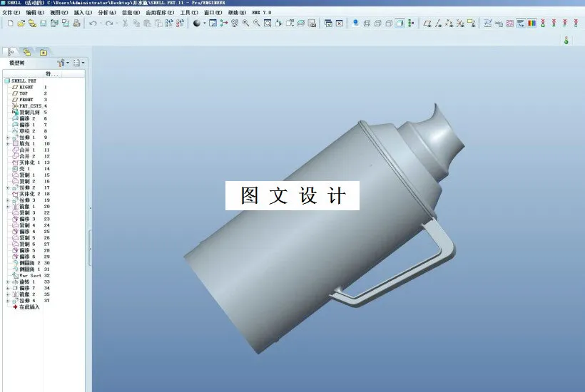Open the 插入(I) menu

[x=83, y=12]
